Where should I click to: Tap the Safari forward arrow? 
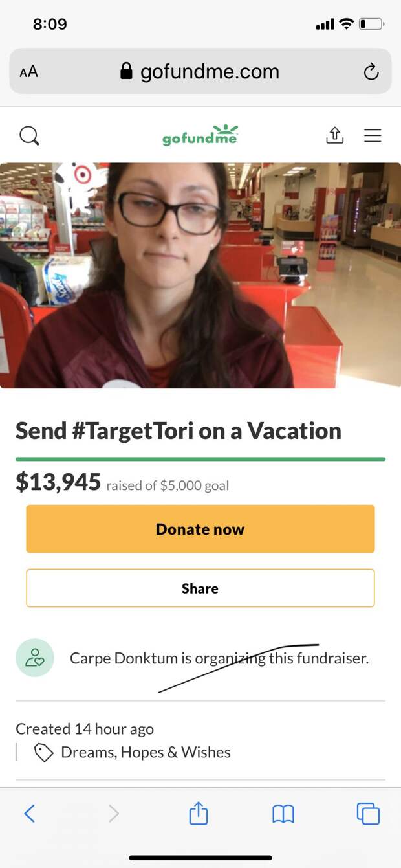click(x=113, y=813)
